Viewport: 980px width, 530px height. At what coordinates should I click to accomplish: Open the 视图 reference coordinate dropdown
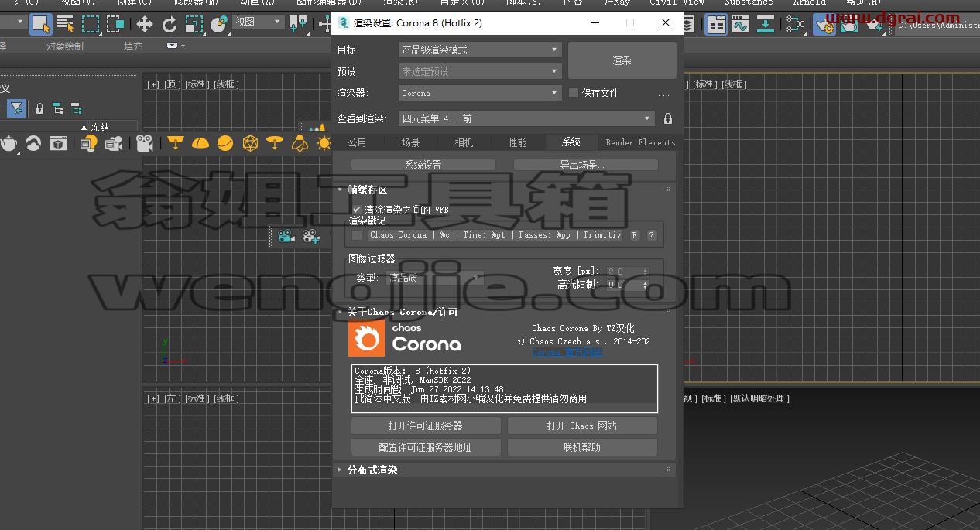pos(259,22)
